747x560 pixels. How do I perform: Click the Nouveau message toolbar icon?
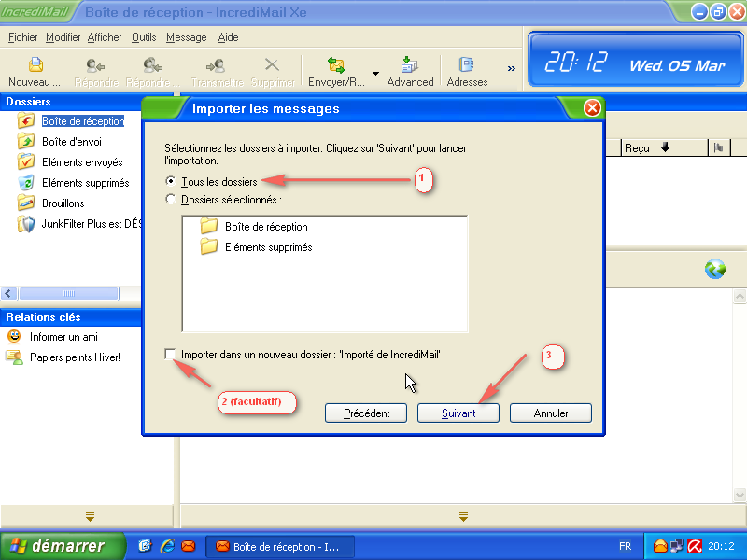35,64
